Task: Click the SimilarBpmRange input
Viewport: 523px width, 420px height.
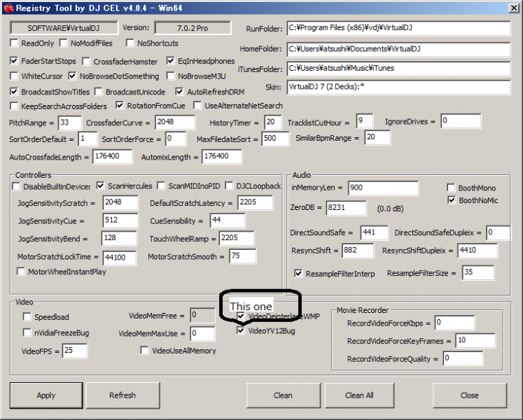Action: 377,137
